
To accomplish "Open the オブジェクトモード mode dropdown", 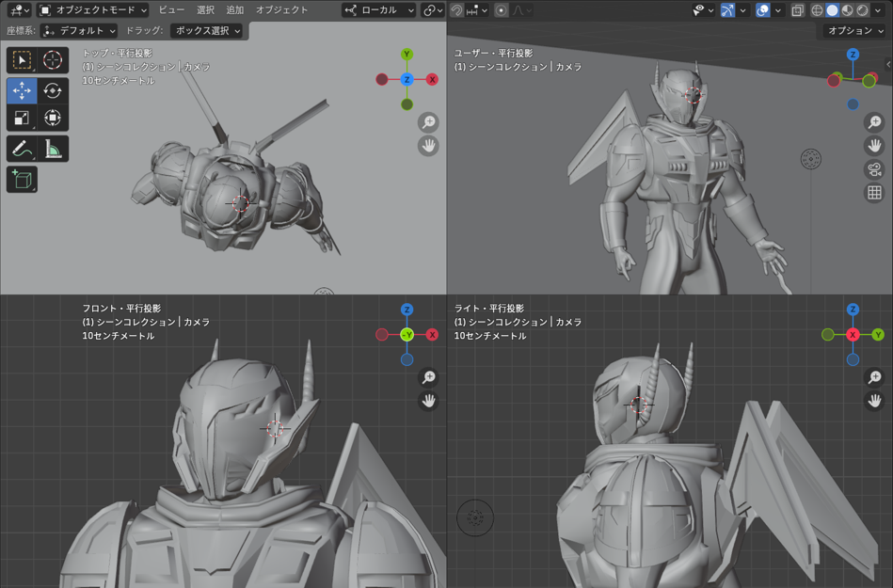I will pyautogui.click(x=92, y=10).
